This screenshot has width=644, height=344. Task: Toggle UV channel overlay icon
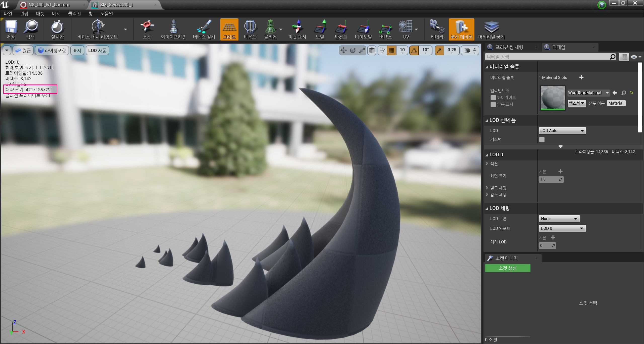click(x=406, y=29)
